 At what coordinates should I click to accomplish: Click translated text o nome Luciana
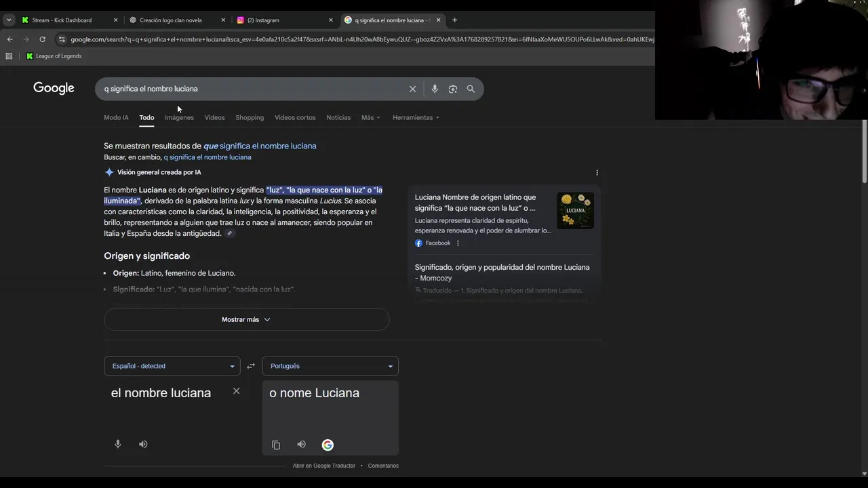(x=314, y=393)
